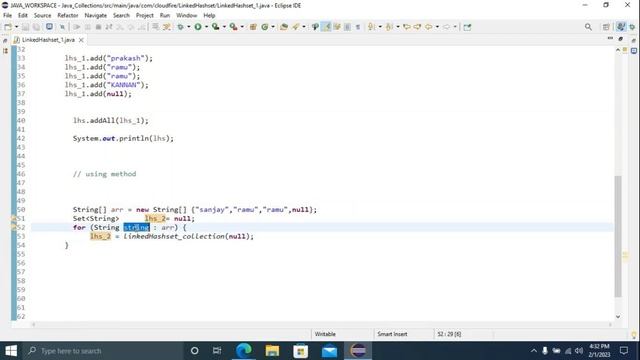Click the warning marker on line 51
Image resolution: width=640 pixels, height=360 pixels.
pyautogui.click(x=13, y=218)
